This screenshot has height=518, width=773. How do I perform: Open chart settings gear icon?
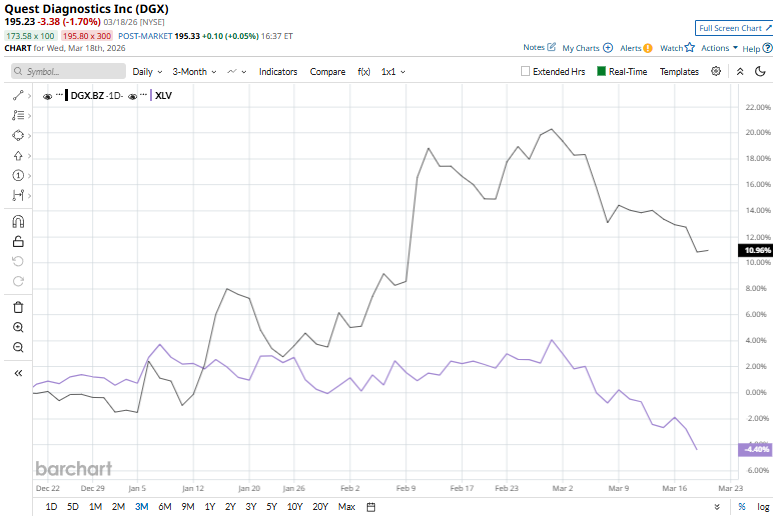tap(716, 71)
